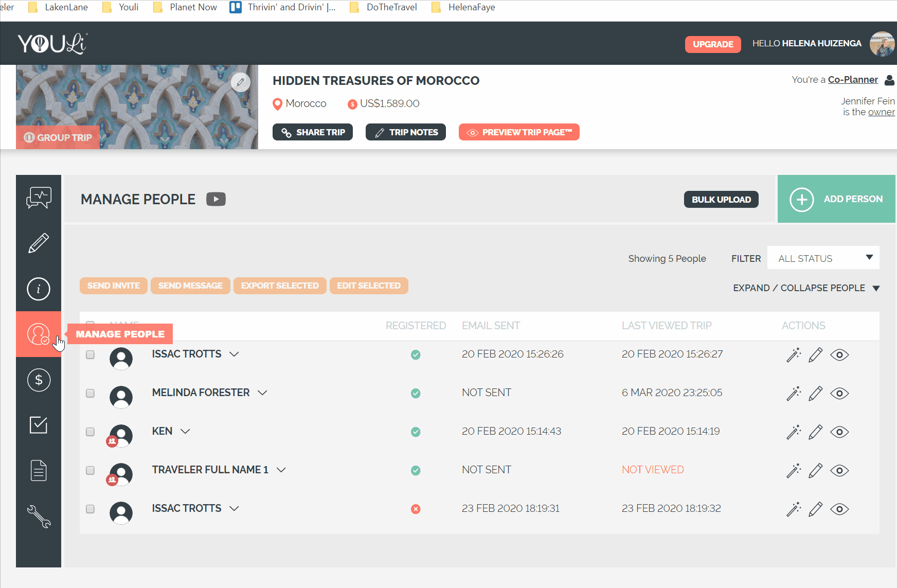Screen dimensions: 897x588
Task: Click the Morocco trip cover thumbnail
Action: (137, 107)
